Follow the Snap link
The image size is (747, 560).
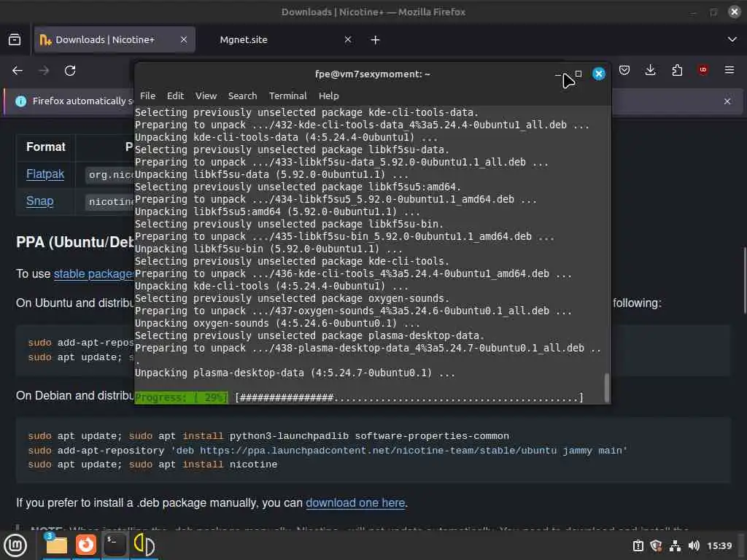[x=40, y=201]
